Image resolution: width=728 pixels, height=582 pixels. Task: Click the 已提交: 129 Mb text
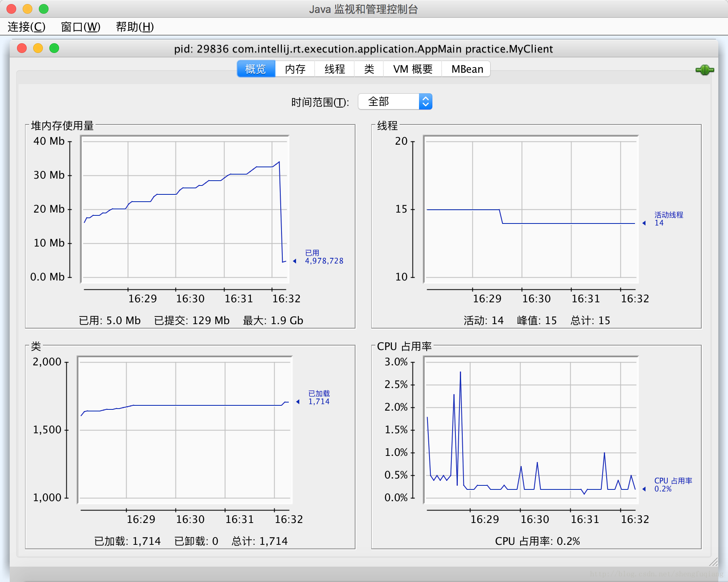point(192,321)
